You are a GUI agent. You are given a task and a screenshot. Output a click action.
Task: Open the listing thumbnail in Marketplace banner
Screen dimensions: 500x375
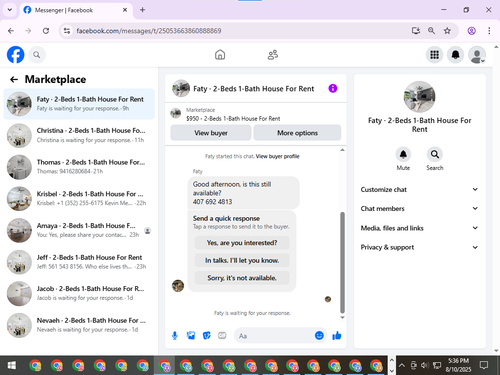[x=176, y=113]
